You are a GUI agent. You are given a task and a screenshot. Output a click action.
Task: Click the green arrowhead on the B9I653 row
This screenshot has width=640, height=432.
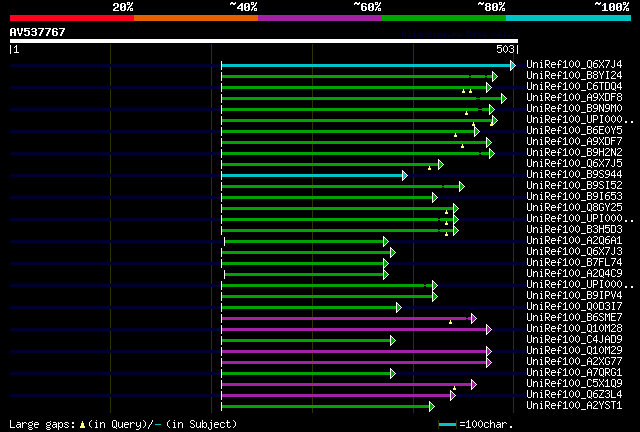(x=435, y=198)
